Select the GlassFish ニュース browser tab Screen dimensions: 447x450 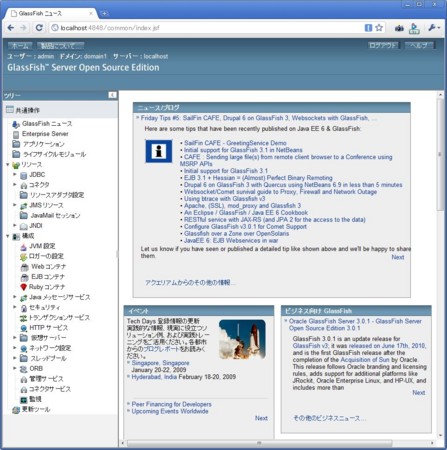(x=50, y=13)
